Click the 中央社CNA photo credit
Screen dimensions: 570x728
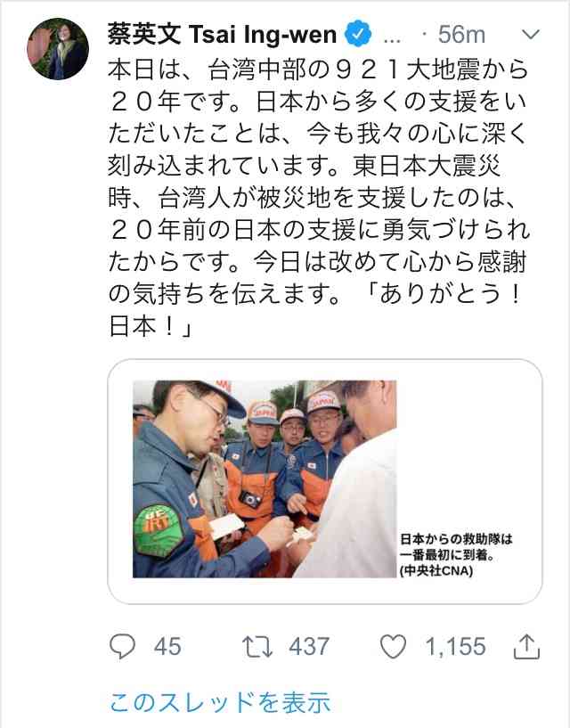(436, 570)
